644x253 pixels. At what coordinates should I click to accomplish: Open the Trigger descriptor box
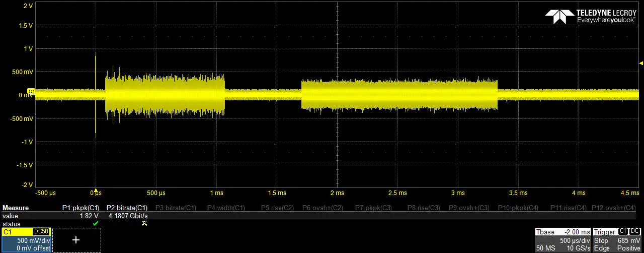pyautogui.click(x=617, y=240)
